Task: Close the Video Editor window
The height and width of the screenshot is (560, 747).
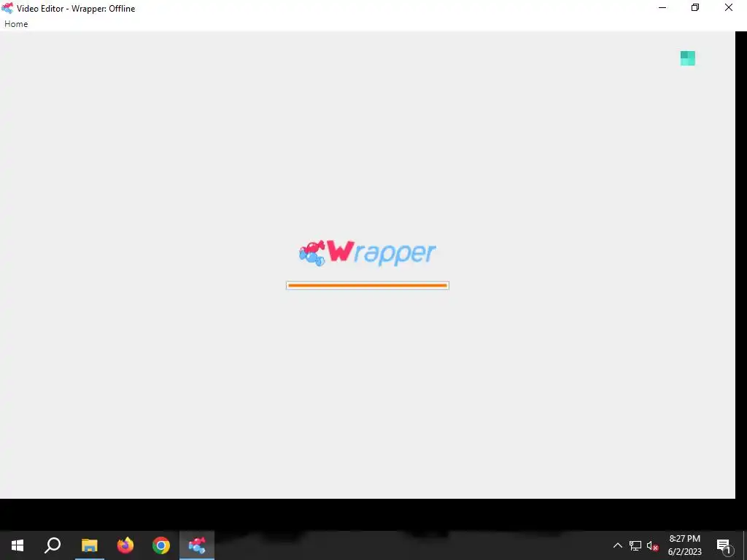Action: (729, 7)
